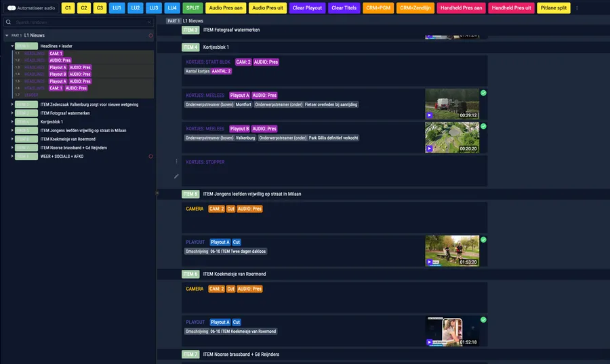Click the Pitlane split button
This screenshot has width=610, height=364.
pyautogui.click(x=554, y=7)
